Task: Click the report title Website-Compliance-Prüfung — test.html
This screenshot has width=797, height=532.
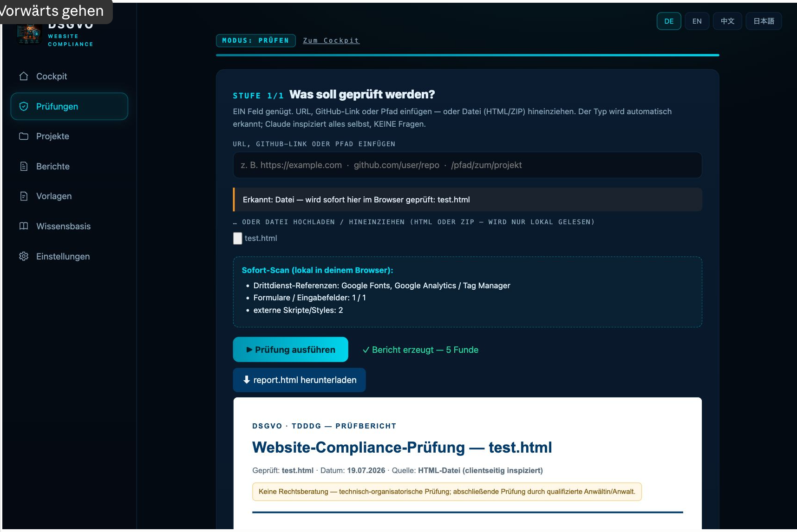Action: (x=402, y=448)
